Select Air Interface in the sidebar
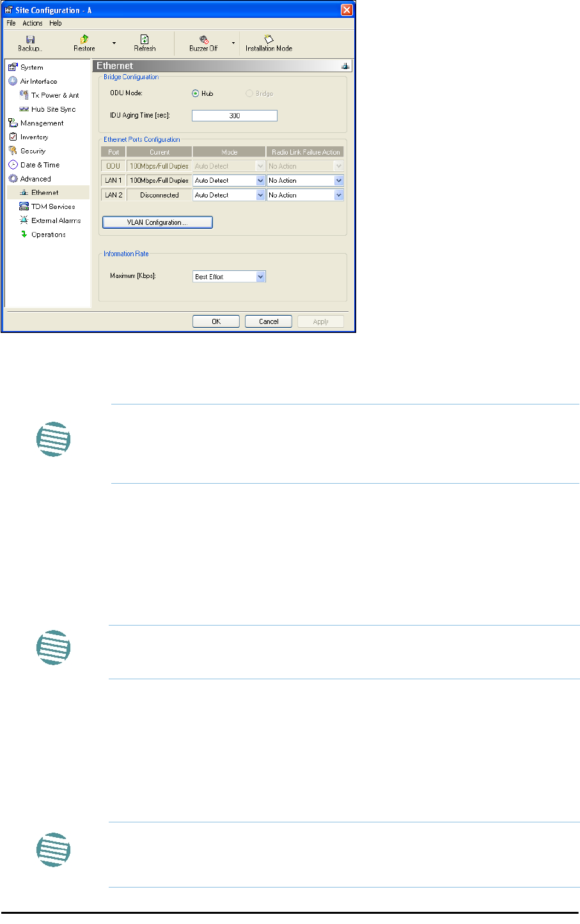The image size is (580, 924). pyautogui.click(x=38, y=81)
